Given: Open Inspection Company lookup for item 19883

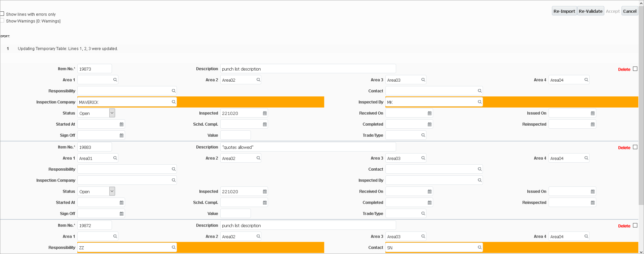Looking at the screenshot, I should click(174, 180).
